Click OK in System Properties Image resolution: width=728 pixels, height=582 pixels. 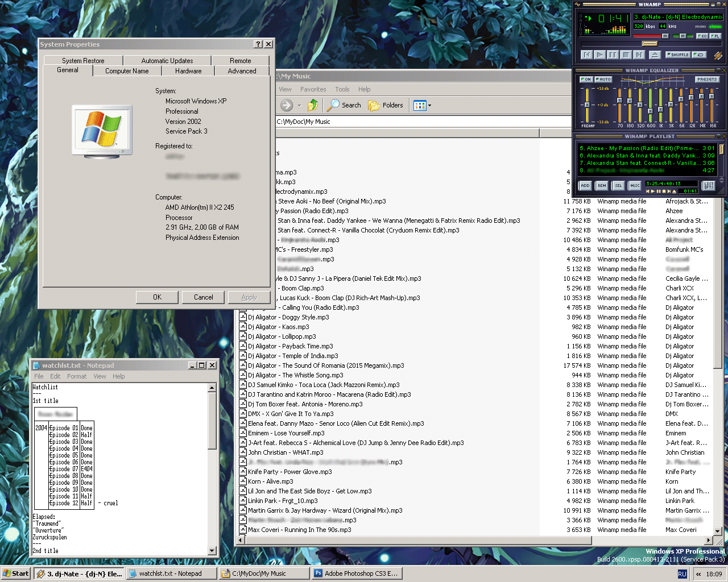click(158, 297)
